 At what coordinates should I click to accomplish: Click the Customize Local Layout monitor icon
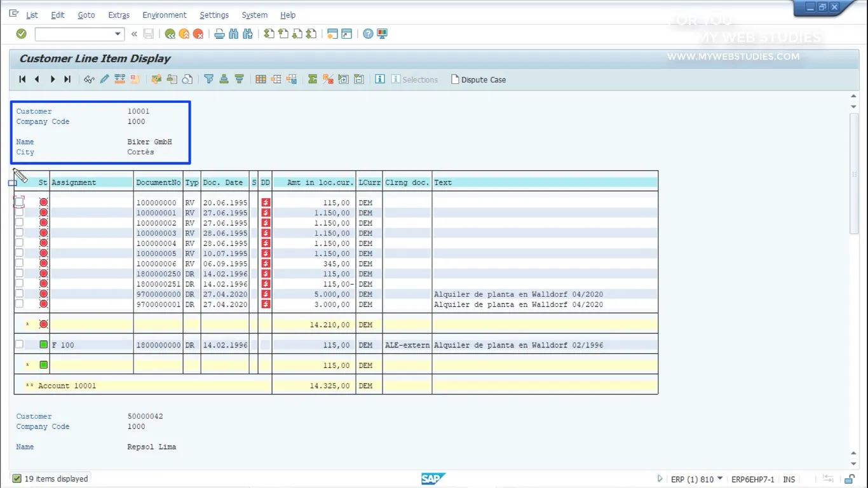[382, 34]
